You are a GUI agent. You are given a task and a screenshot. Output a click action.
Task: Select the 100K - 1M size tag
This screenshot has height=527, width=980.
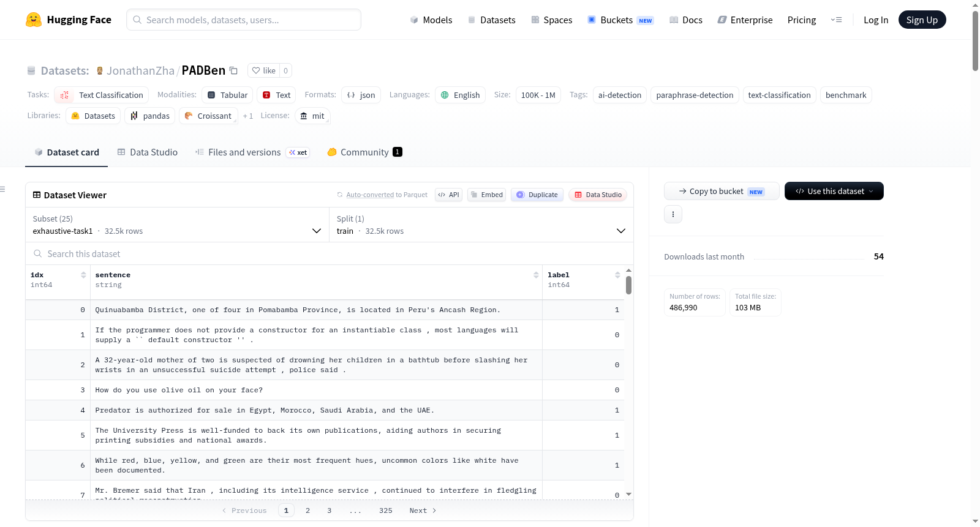point(538,95)
